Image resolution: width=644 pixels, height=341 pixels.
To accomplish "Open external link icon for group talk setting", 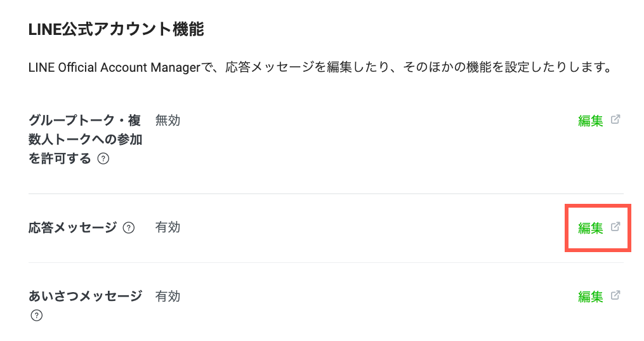I will coord(615,119).
